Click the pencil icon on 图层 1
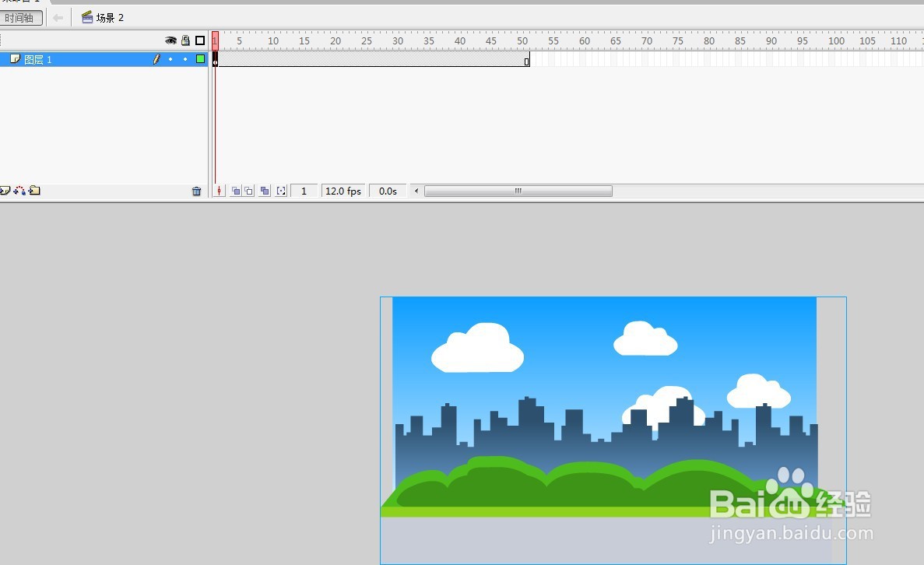The width and height of the screenshot is (924, 565). tap(156, 59)
